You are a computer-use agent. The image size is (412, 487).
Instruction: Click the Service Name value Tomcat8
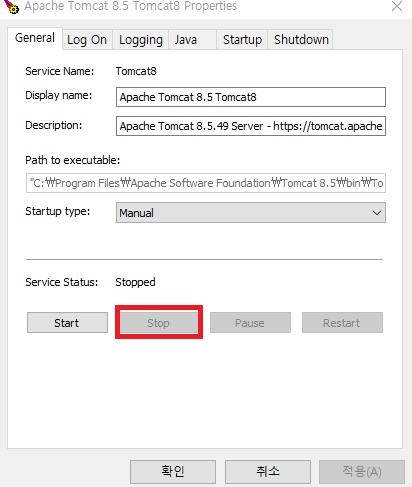pyautogui.click(x=136, y=71)
